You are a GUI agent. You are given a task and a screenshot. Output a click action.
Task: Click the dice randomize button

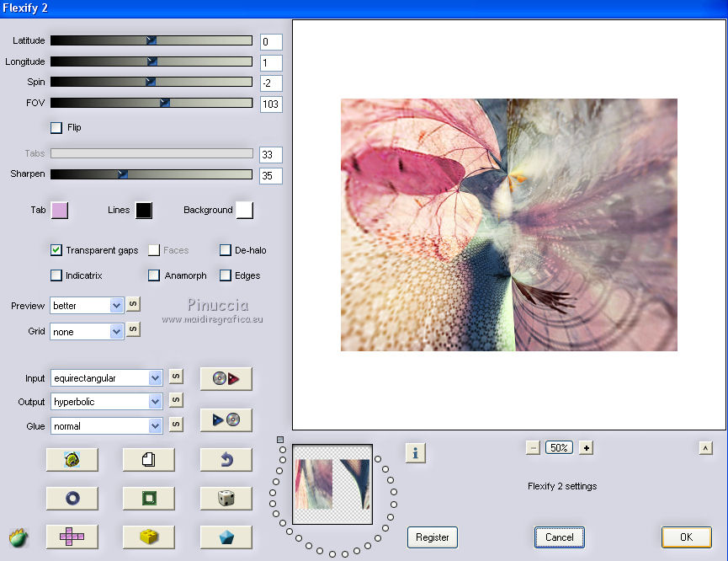[226, 499]
